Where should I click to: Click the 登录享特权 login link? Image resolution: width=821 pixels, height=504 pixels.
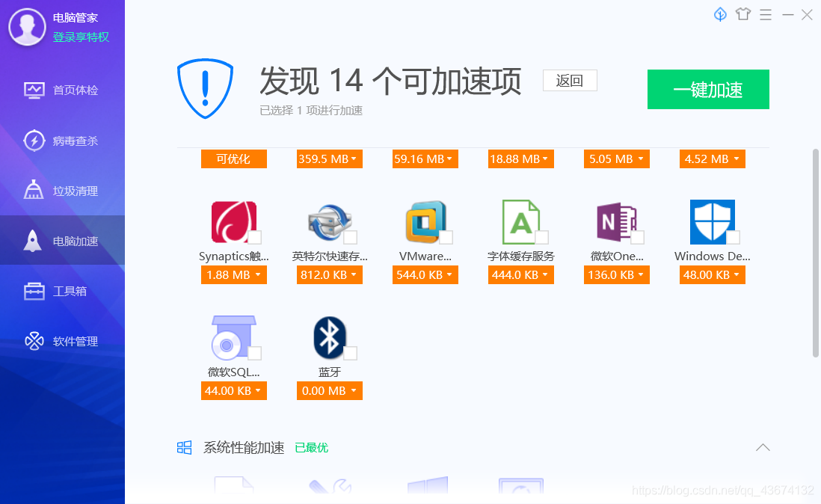point(82,37)
